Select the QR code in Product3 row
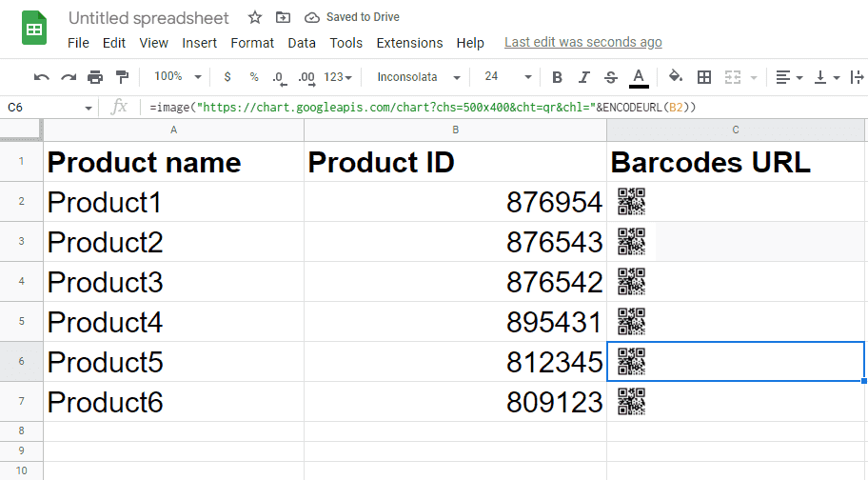 (632, 282)
